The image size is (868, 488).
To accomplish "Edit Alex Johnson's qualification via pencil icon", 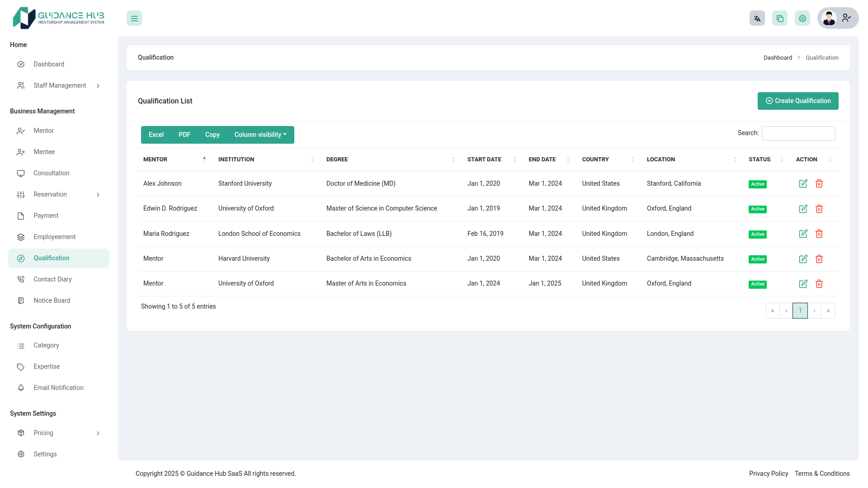I will click(803, 183).
